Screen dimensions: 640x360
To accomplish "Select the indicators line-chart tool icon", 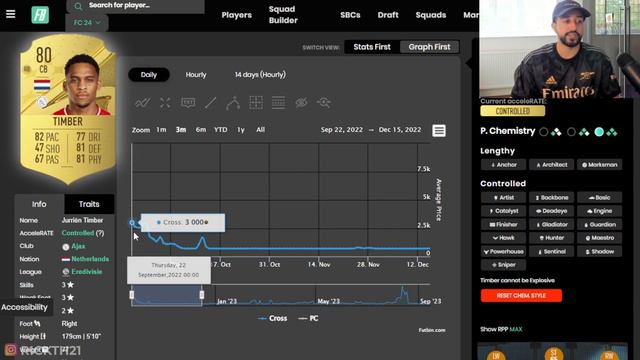I will 142,103.
